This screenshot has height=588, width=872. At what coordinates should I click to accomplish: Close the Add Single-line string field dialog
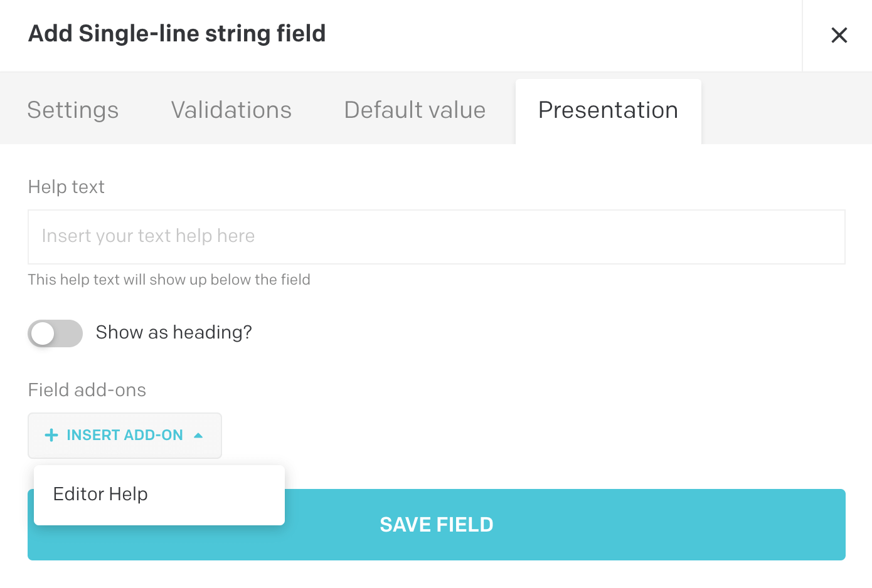tap(839, 35)
